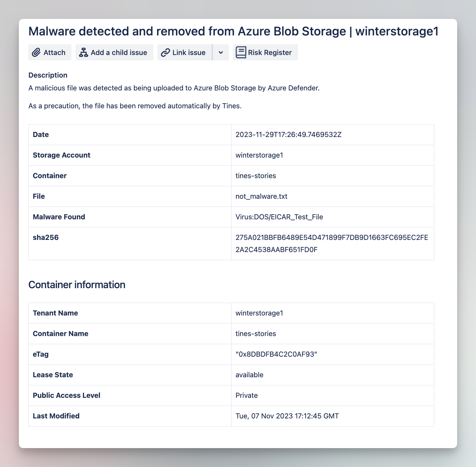Viewport: 476px width, 467px height.
Task: Click the child issue hierarchy icon
Action: click(x=83, y=53)
